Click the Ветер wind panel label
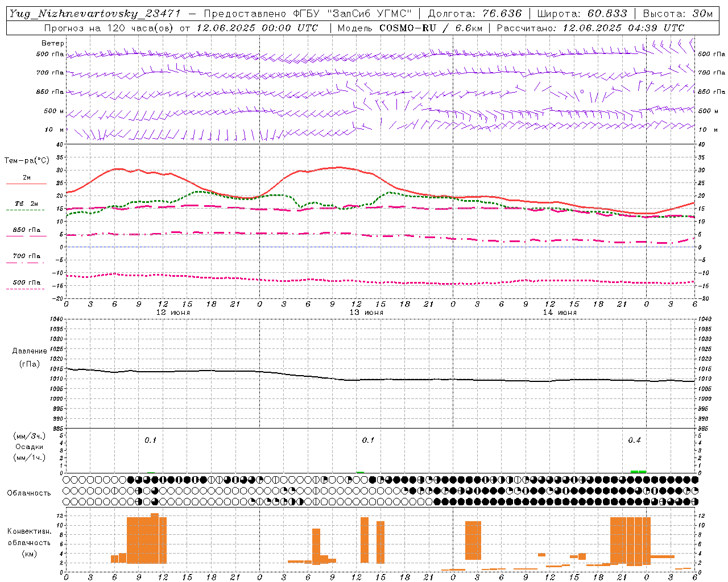 pyautogui.click(x=53, y=43)
